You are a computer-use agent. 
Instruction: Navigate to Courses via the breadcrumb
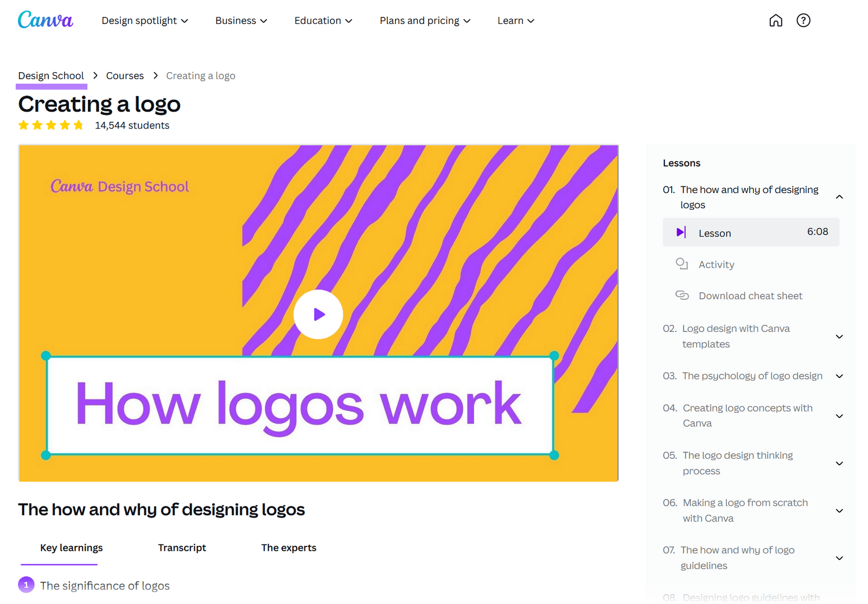(x=125, y=75)
